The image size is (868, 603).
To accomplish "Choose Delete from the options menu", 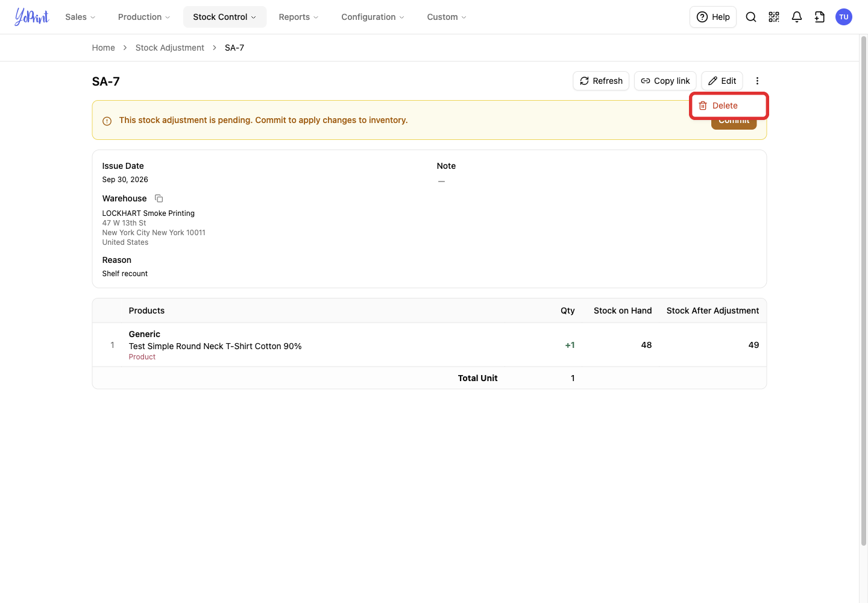I will coord(729,106).
